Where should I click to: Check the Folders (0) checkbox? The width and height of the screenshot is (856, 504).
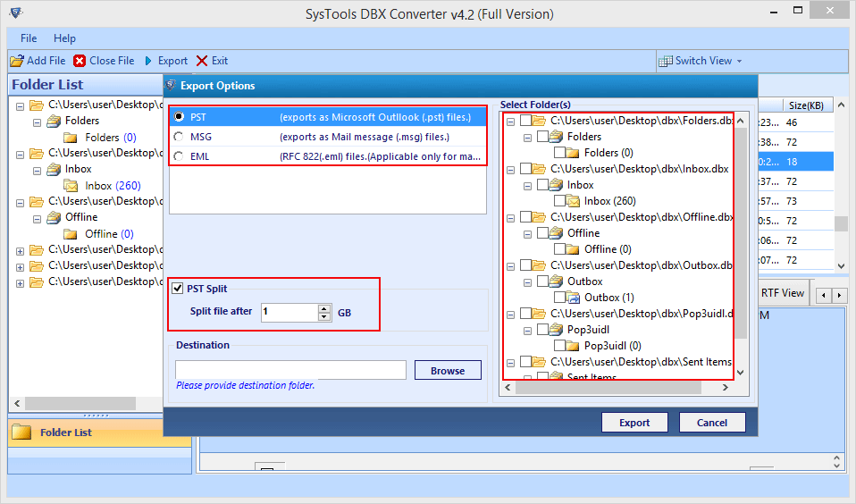coord(559,153)
